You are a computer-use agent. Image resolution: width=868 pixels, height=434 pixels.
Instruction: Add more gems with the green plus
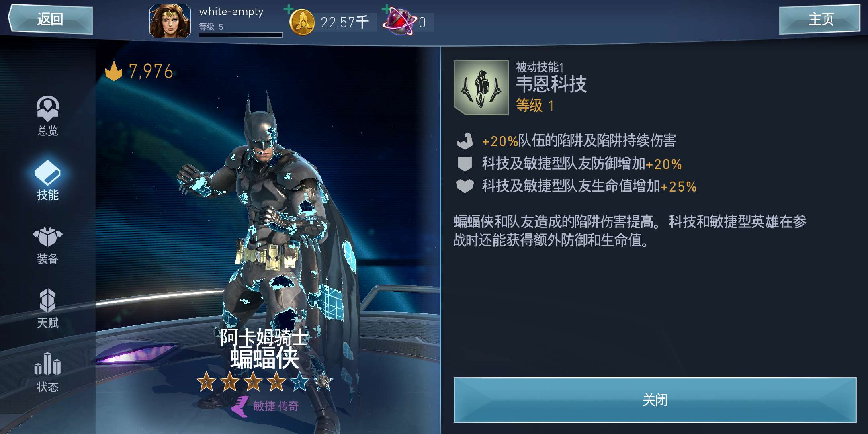(386, 9)
